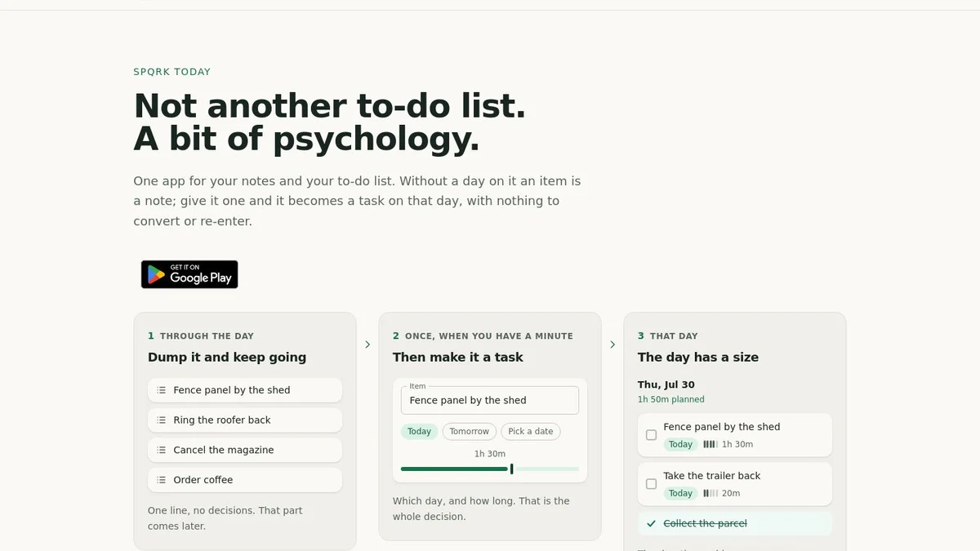Click the list icon beside Fence panel by the shed note
This screenshot has width=980, height=551.
point(162,390)
